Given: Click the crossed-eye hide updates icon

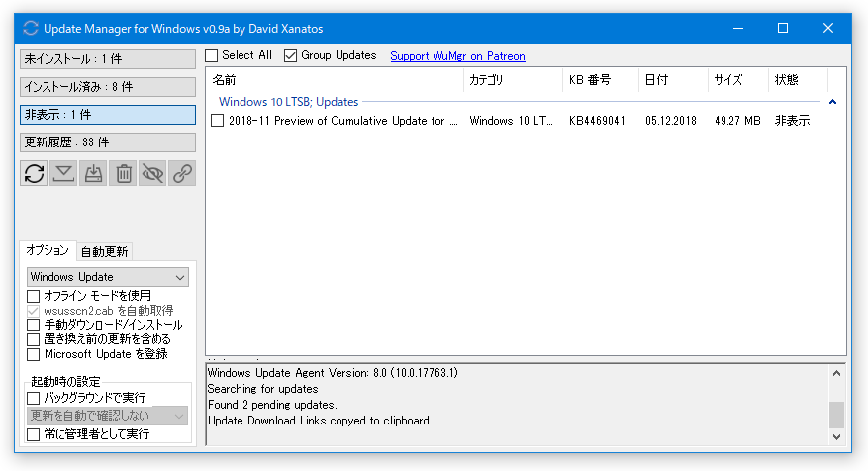Looking at the screenshot, I should pyautogui.click(x=152, y=173).
